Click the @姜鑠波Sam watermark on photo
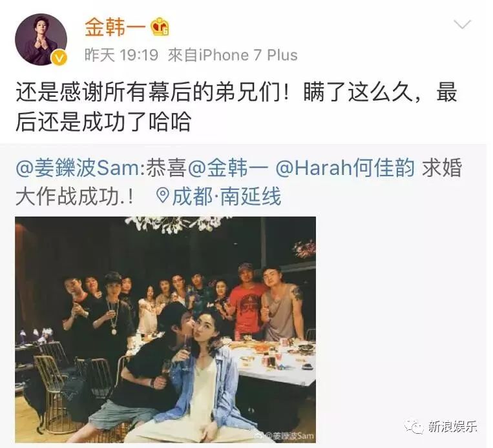Image resolution: width=493 pixels, height=448 pixels. (x=289, y=436)
